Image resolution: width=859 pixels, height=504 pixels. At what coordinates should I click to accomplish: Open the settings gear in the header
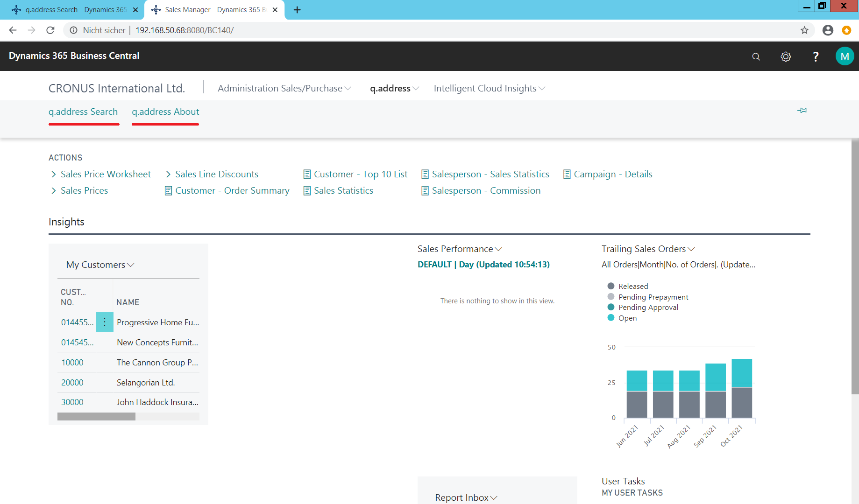(x=786, y=56)
